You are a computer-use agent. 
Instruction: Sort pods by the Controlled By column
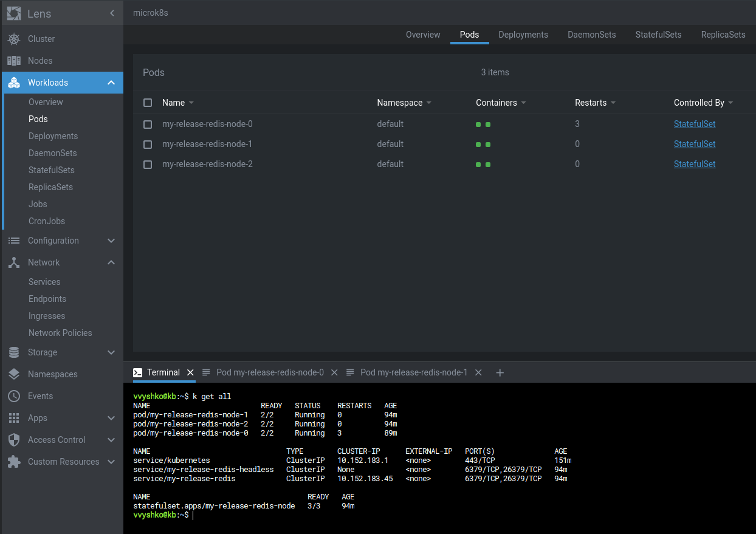(x=704, y=103)
